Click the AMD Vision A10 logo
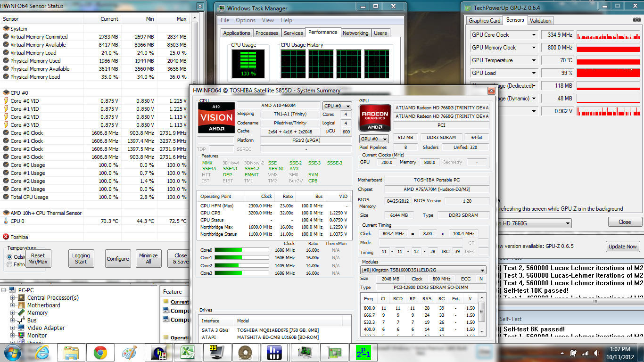This screenshot has height=362, width=644. point(216,117)
